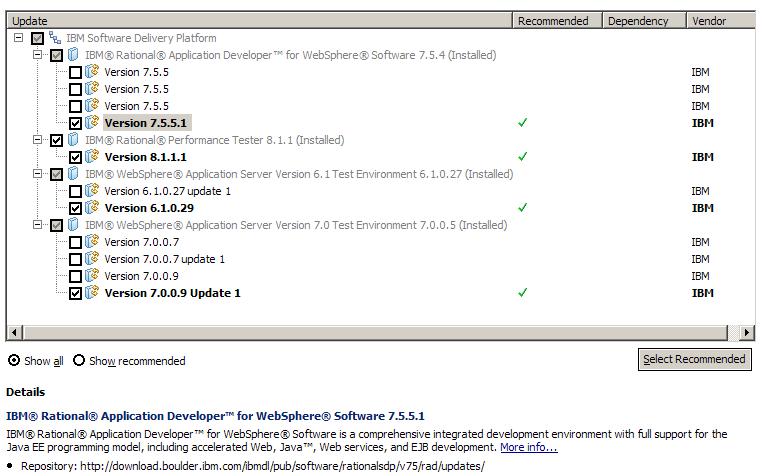Select the Version 6.1.0.29 row label
The height and width of the screenshot is (476, 765).
point(149,208)
